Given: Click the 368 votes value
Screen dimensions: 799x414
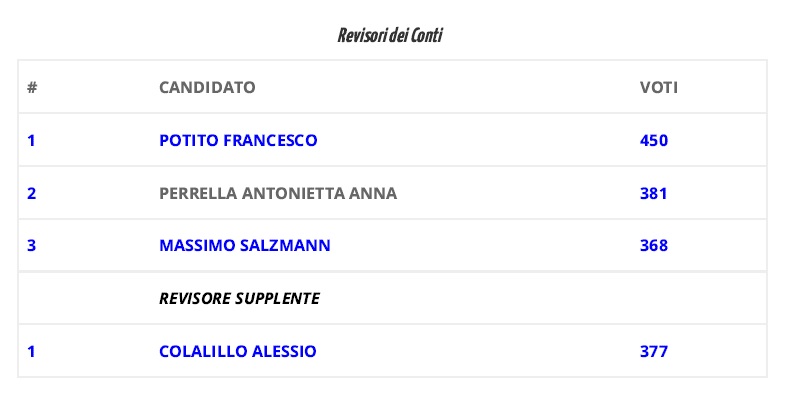Looking at the screenshot, I should pyautogui.click(x=654, y=246).
